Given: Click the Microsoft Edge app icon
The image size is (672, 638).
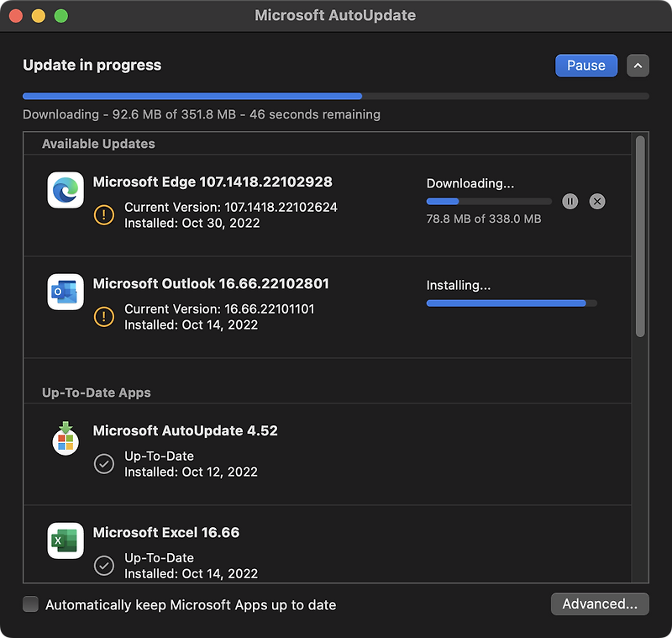Looking at the screenshot, I should (x=65, y=191).
